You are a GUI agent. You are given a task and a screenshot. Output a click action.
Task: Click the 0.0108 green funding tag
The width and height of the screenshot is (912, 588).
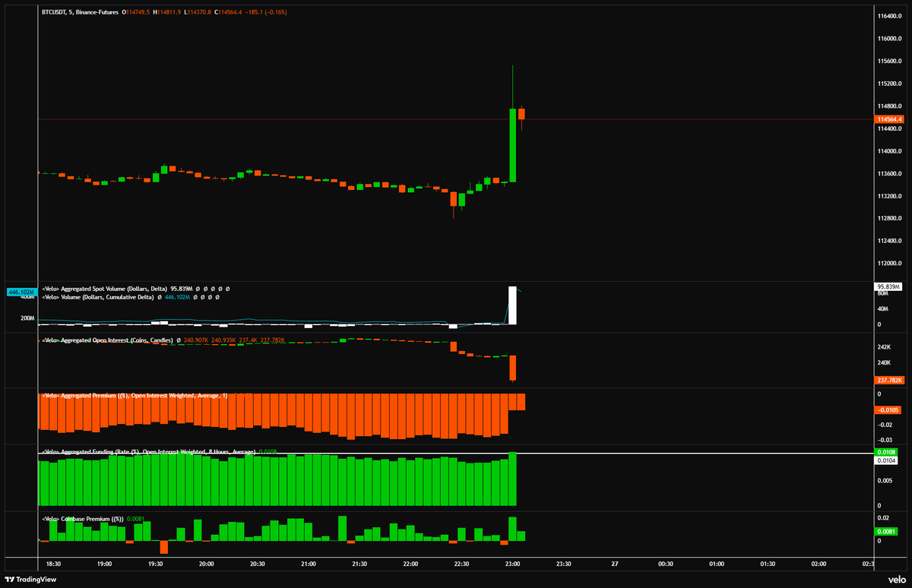coord(887,452)
